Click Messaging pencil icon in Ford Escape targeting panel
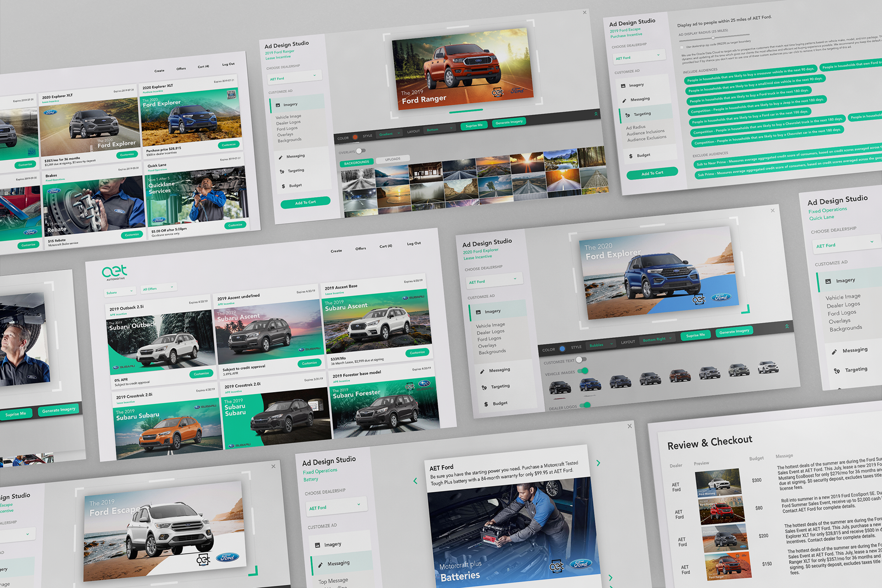882x588 pixels. [x=624, y=101]
